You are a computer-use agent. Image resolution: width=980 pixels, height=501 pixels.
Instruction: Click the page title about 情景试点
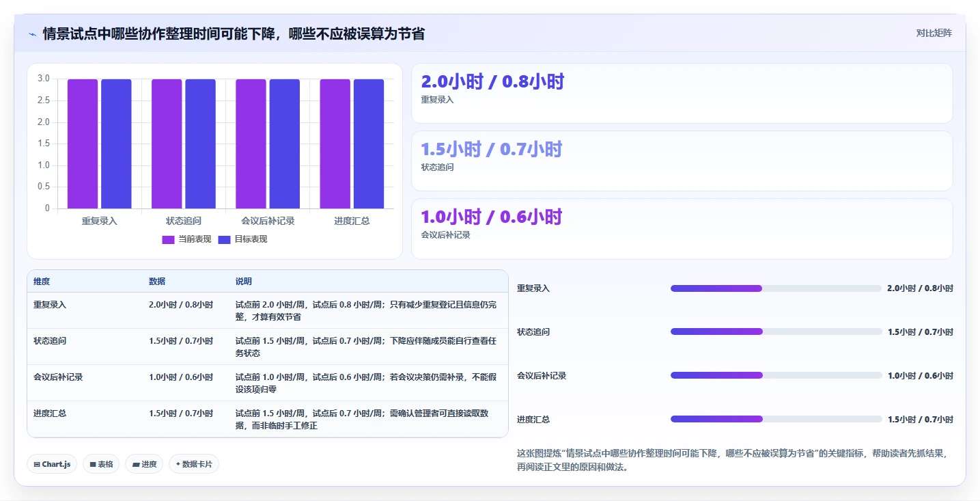234,33
